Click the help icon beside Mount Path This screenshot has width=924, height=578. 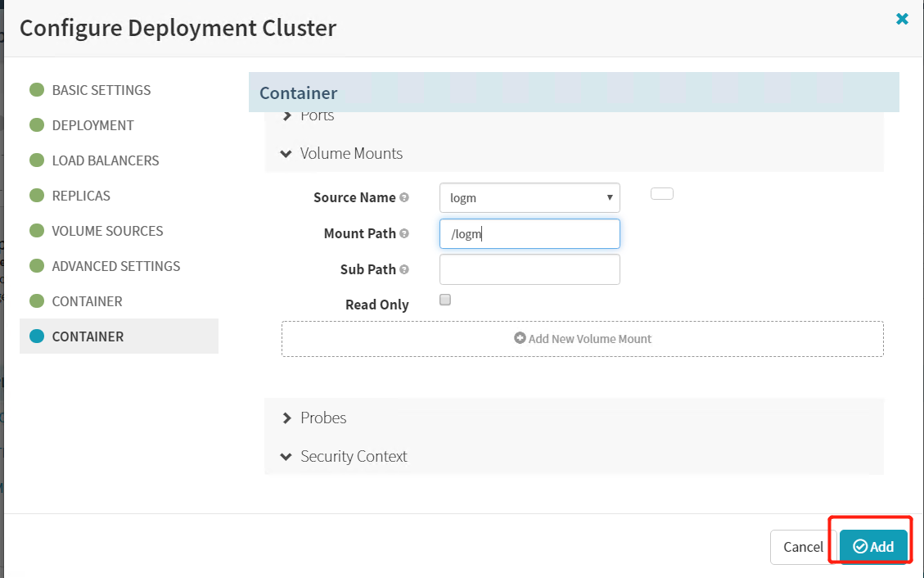point(404,234)
